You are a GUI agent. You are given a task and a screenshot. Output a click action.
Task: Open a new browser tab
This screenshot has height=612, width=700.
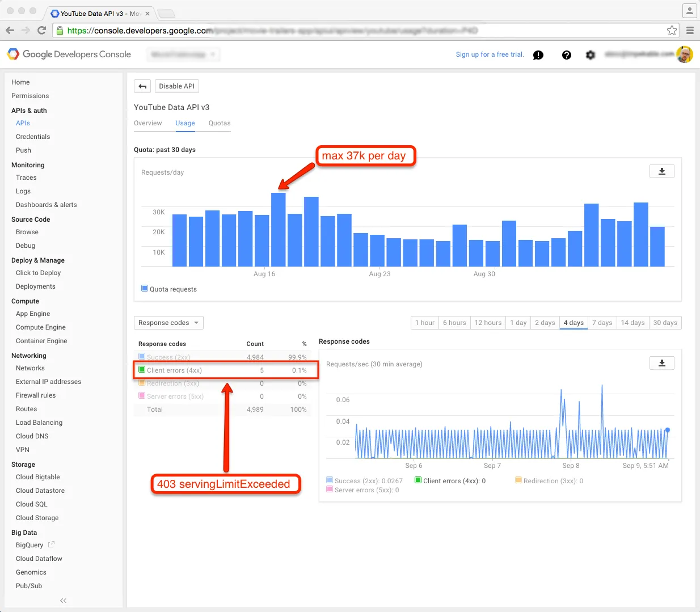(x=166, y=14)
